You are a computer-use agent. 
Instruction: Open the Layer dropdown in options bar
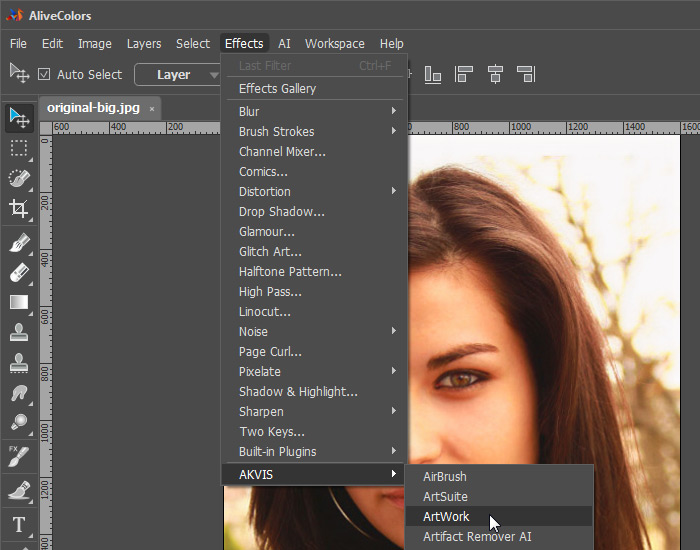pyautogui.click(x=177, y=75)
